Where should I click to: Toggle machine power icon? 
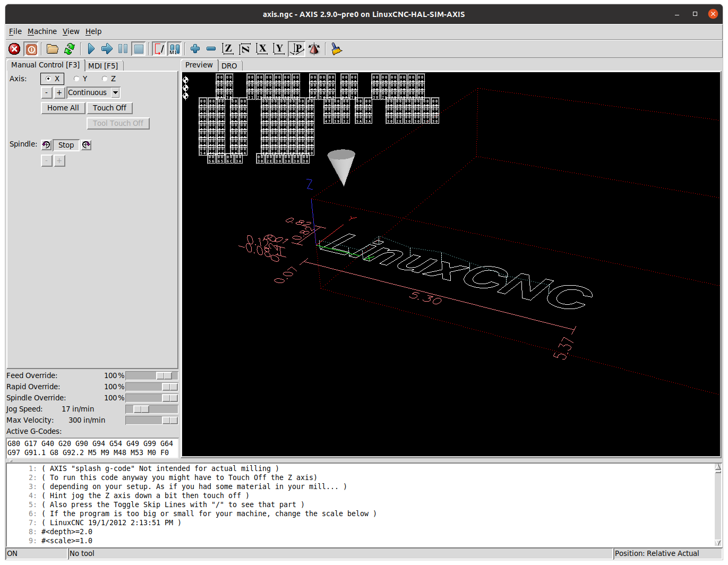(x=31, y=49)
